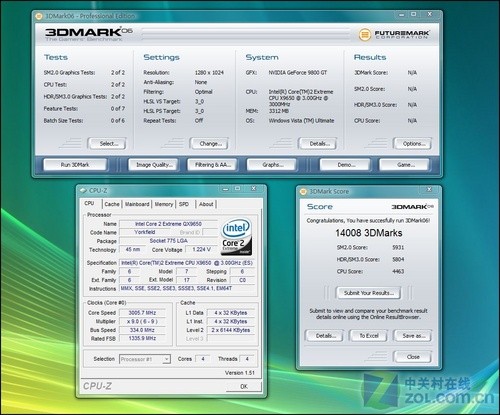Switch to the CPU tab in CPU-Z
Image resolution: width=500 pixels, height=415 pixels.
89,203
